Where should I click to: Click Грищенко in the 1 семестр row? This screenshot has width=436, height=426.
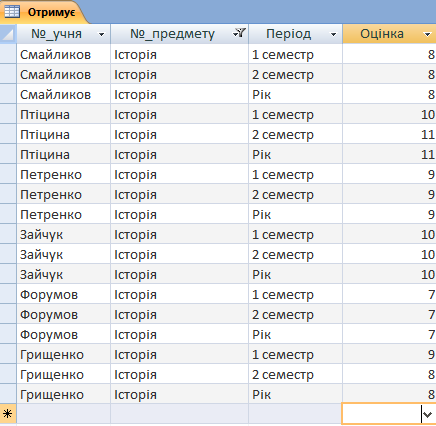pyautogui.click(x=52, y=355)
